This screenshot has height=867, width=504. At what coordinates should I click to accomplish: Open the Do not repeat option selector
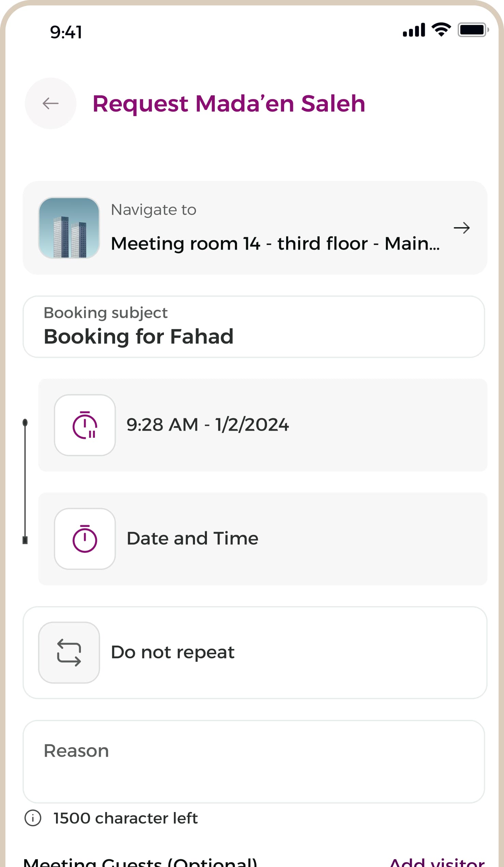(x=255, y=653)
